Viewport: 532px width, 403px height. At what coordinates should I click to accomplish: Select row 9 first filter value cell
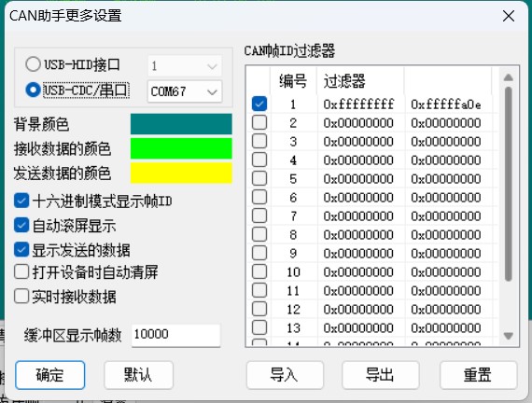pos(359,254)
